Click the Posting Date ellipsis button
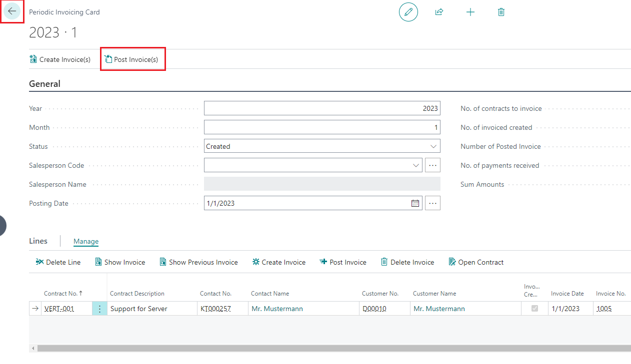This screenshot has height=364, width=631. pyautogui.click(x=432, y=203)
